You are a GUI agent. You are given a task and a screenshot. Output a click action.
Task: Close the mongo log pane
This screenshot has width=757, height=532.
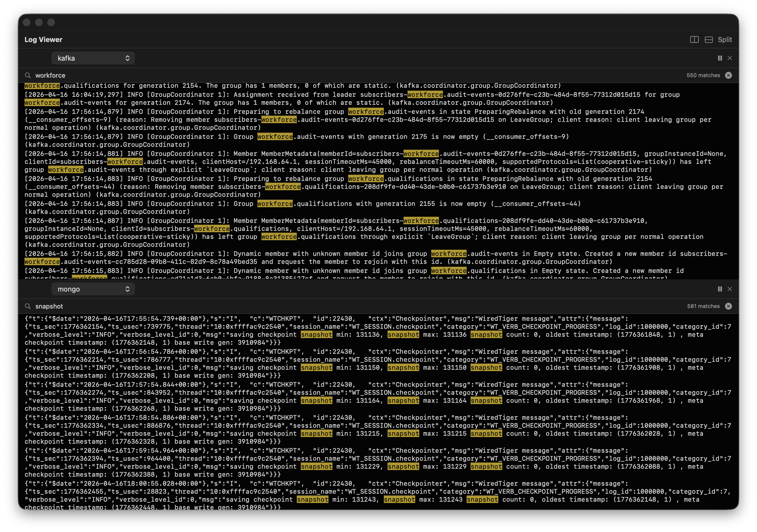tap(730, 289)
